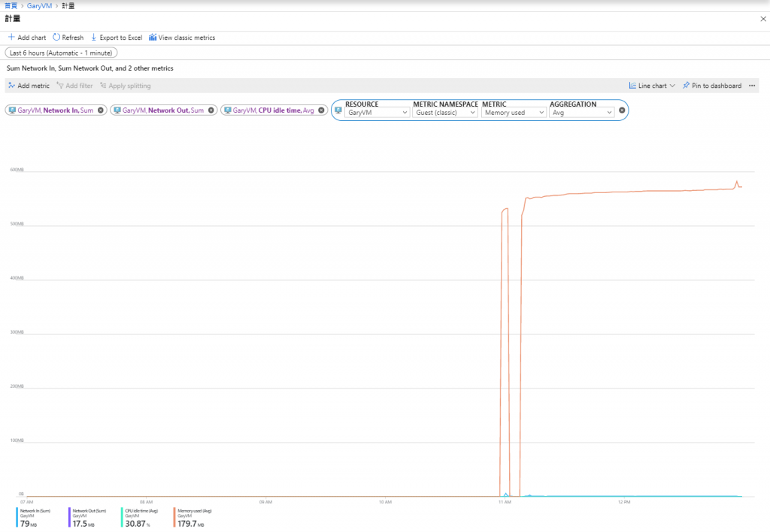Open View classic metrics chart icon
770x532 pixels.
(153, 38)
